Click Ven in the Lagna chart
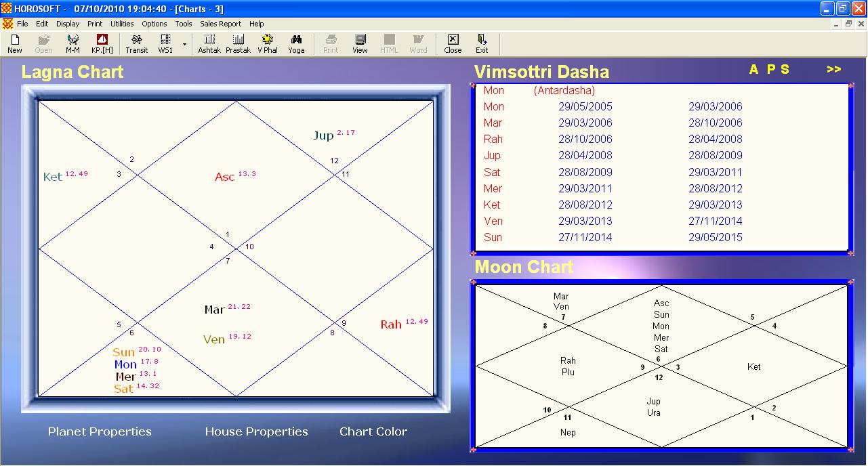868x466 pixels. click(214, 339)
